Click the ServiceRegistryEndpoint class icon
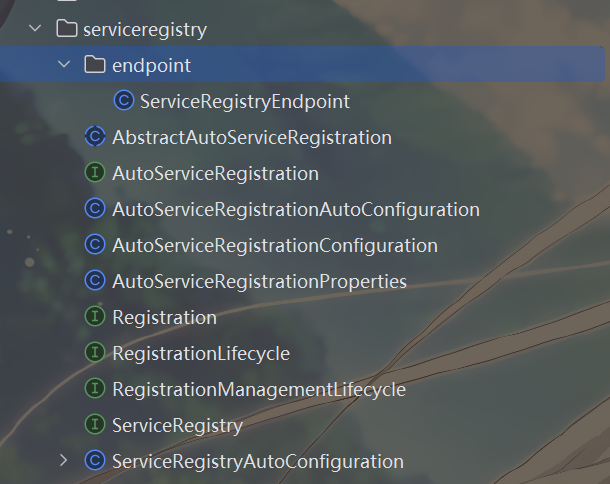The height and width of the screenshot is (484, 610). (x=124, y=101)
